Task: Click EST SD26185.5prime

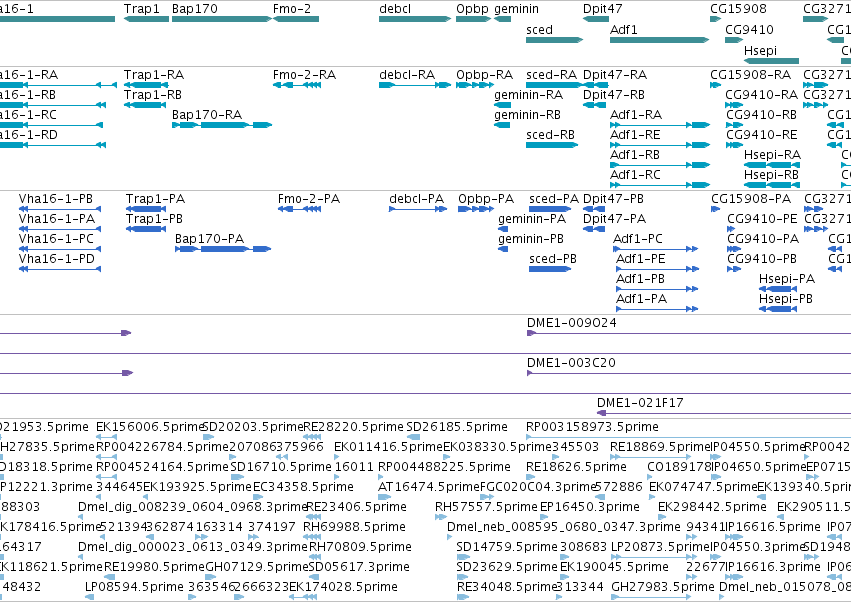Action: tap(413, 437)
